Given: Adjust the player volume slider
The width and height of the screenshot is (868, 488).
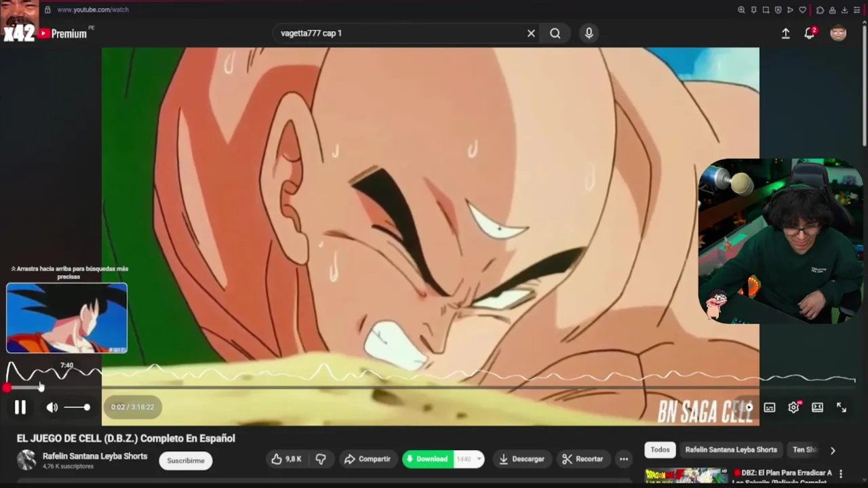Looking at the screenshot, I should click(77, 407).
